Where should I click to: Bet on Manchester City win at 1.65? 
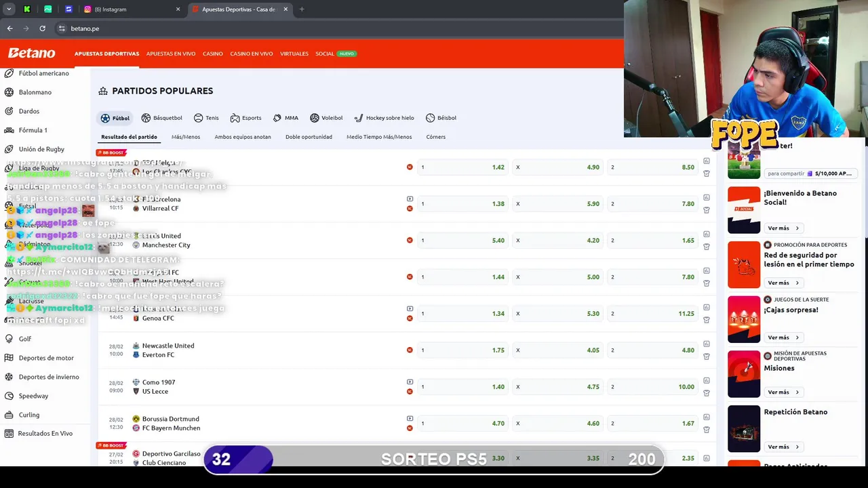(653, 241)
